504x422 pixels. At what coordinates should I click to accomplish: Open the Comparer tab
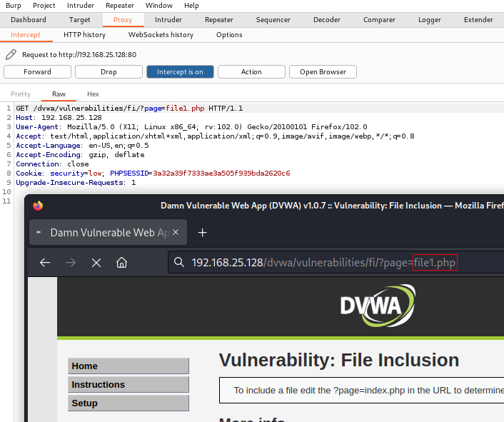(379, 20)
